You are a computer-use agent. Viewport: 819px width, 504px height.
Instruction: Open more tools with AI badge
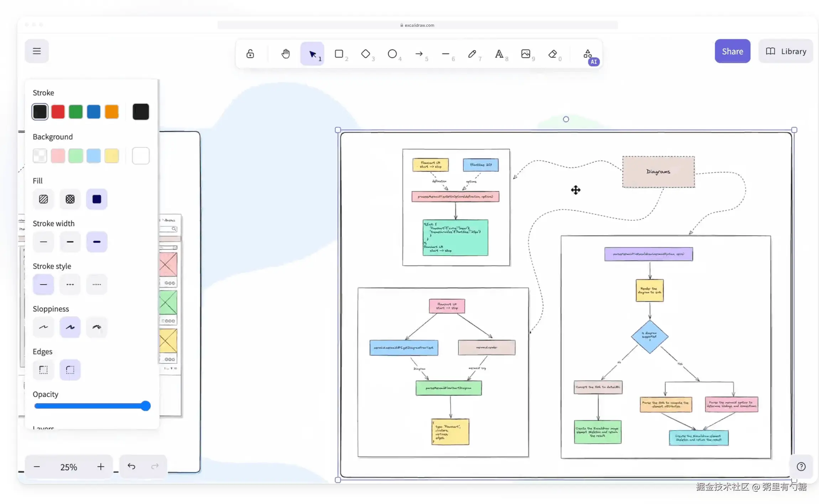[588, 54]
